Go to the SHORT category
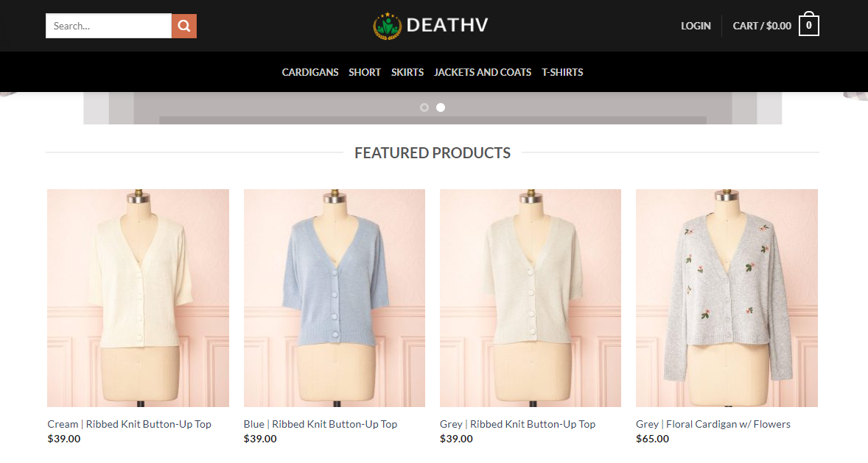Screen dimensions: 868x463 point(365,72)
